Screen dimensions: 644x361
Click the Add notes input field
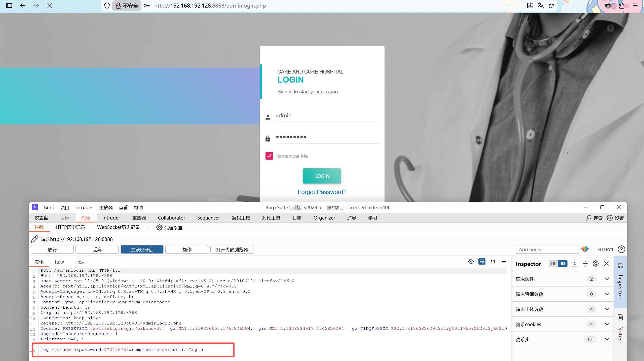pyautogui.click(x=547, y=249)
